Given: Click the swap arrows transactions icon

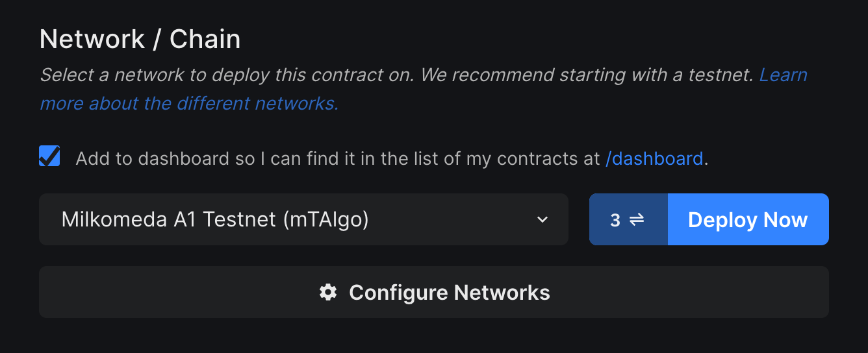Looking at the screenshot, I should tap(637, 220).
